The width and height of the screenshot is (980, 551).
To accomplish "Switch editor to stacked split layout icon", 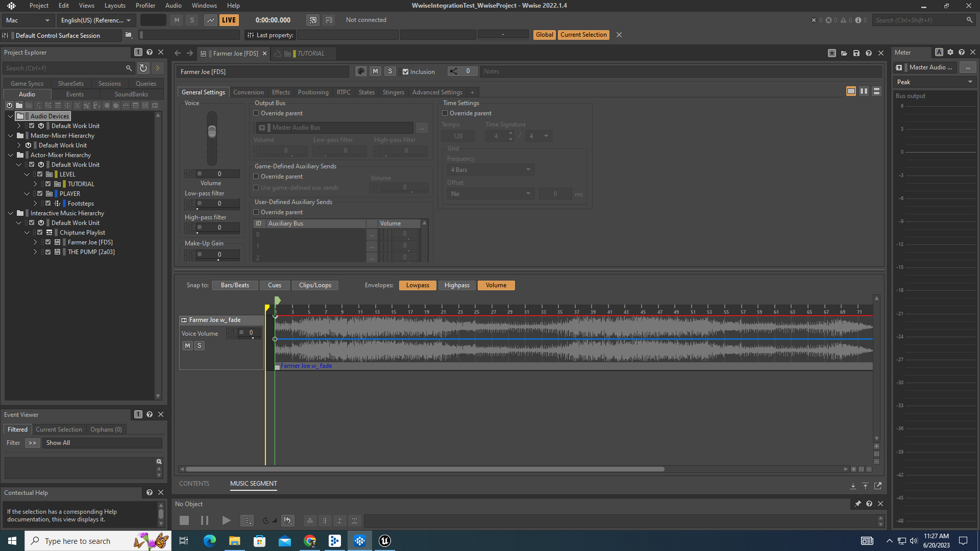I will pos(876,91).
